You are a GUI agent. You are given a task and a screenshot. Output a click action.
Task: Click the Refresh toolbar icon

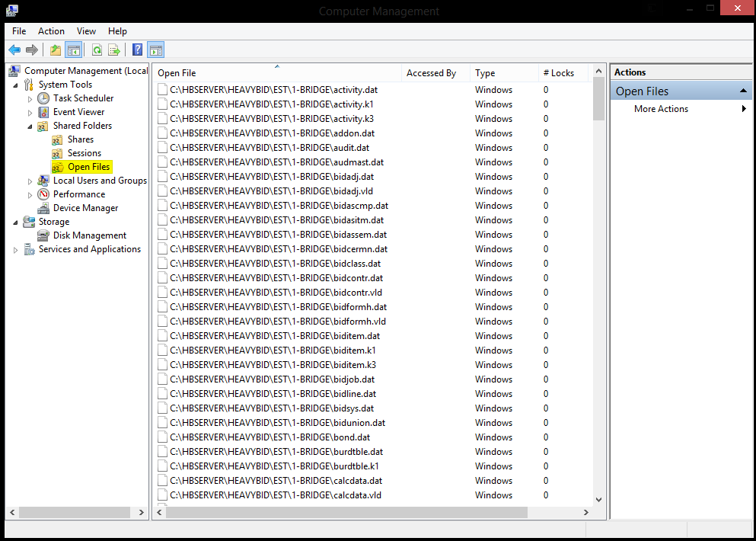tap(97, 50)
